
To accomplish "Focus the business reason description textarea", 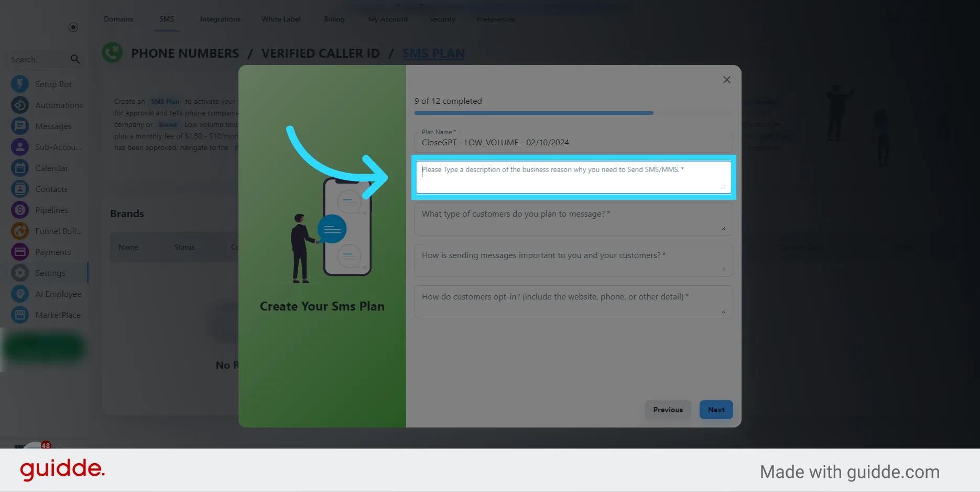I will [x=573, y=177].
